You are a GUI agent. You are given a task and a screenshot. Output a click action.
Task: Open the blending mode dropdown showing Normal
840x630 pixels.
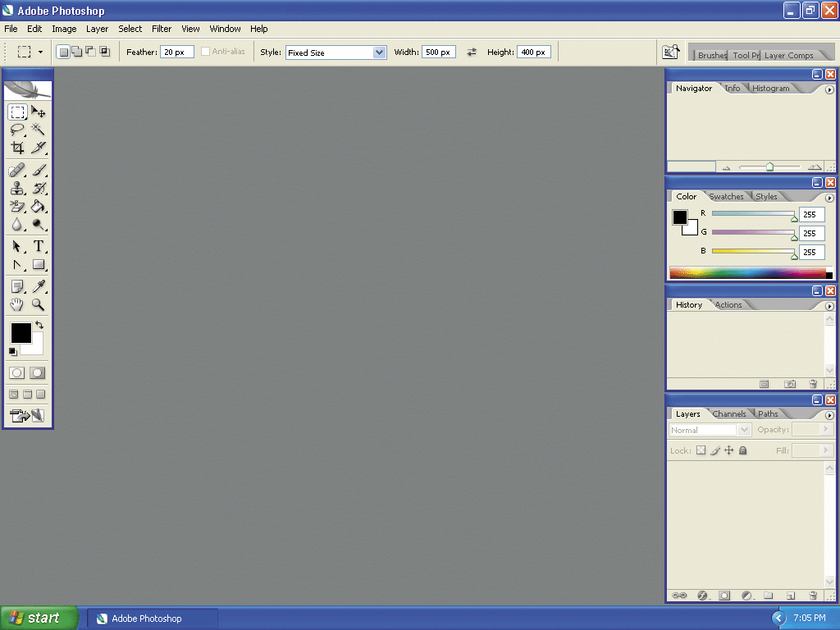pos(710,430)
